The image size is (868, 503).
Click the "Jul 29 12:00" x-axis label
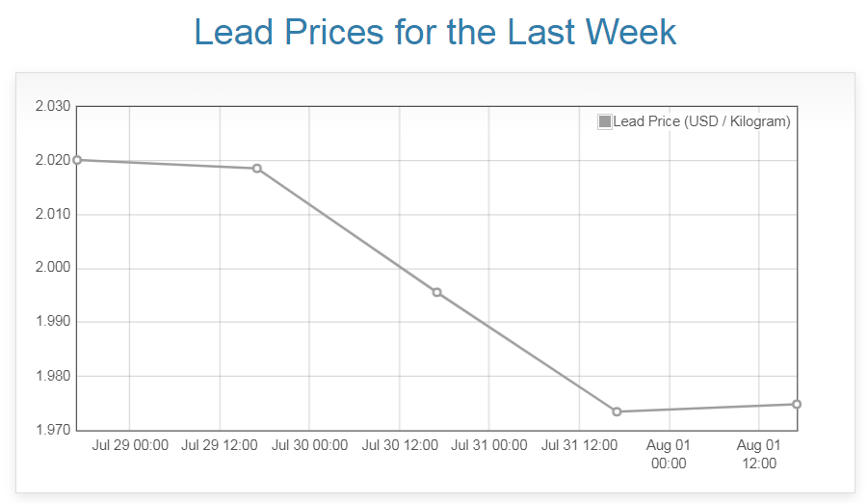(220, 445)
